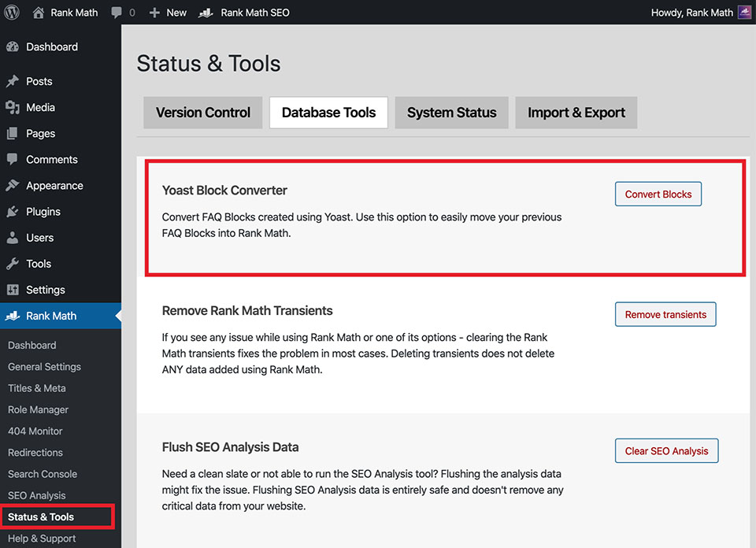
Task: Click the WordPress logo icon
Action: click(x=13, y=13)
